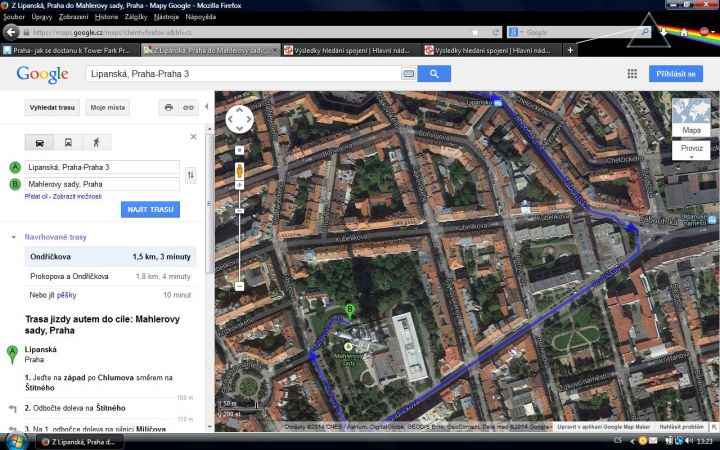This screenshot has height=450, width=720.
Task: Click the pan navigation control on map
Action: pyautogui.click(x=239, y=119)
